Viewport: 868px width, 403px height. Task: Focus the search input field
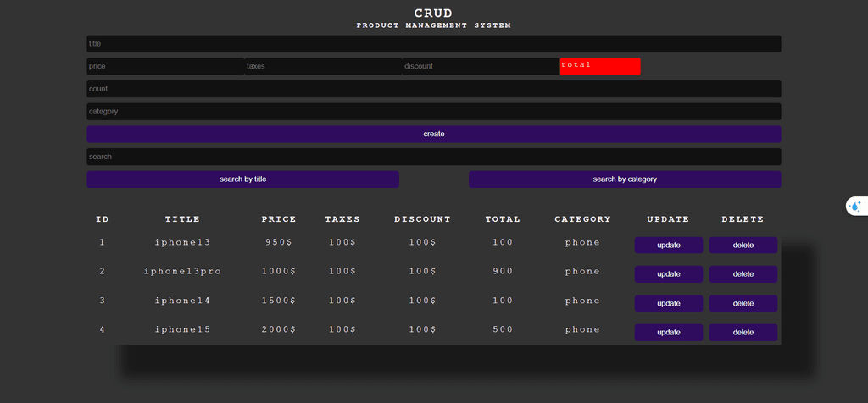[x=433, y=157]
